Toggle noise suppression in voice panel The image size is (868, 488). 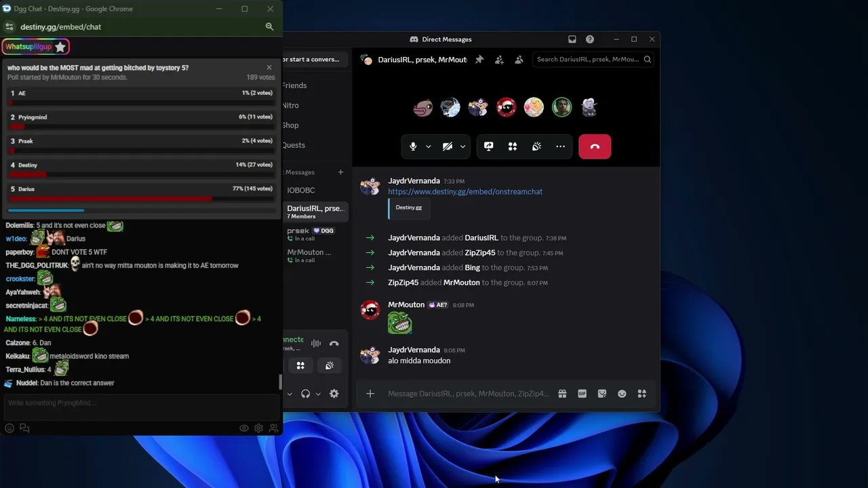[316, 344]
